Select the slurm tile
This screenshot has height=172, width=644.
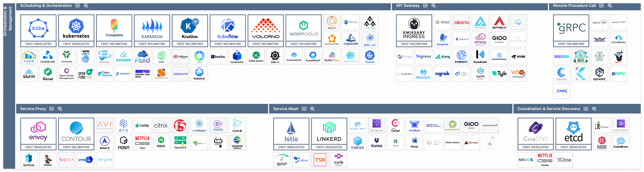[x=29, y=74]
